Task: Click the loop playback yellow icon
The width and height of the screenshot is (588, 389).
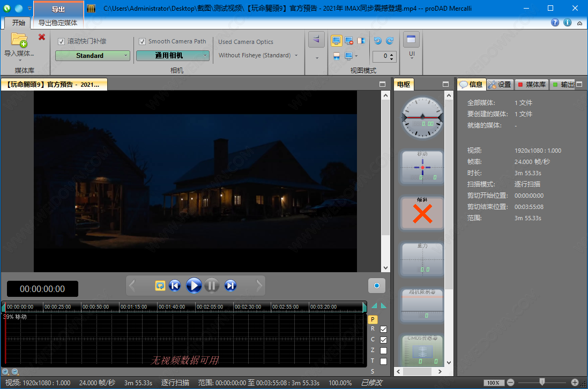Action: [160, 286]
